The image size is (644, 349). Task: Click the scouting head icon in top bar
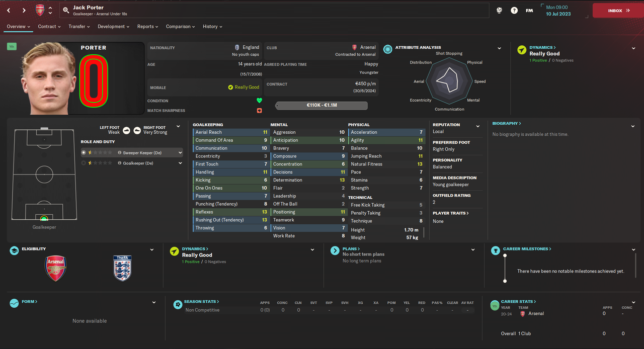pyautogui.click(x=499, y=10)
